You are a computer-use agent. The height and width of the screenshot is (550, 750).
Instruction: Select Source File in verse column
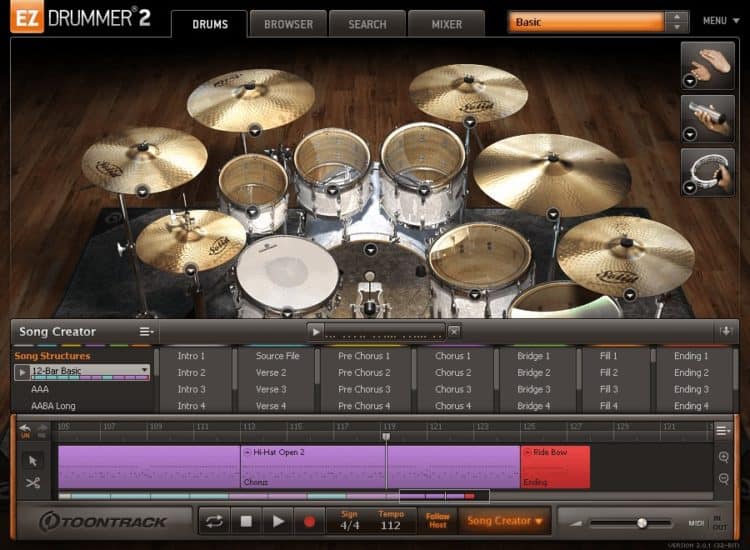pos(277,356)
